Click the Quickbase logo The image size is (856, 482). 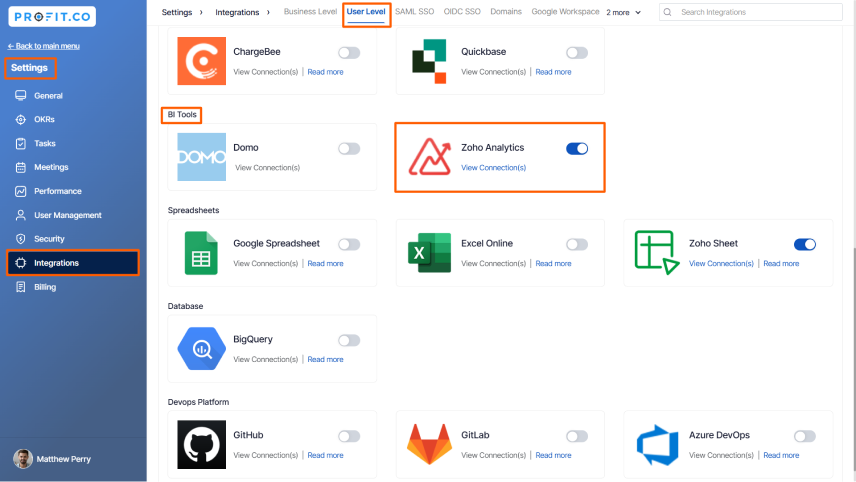click(429, 61)
